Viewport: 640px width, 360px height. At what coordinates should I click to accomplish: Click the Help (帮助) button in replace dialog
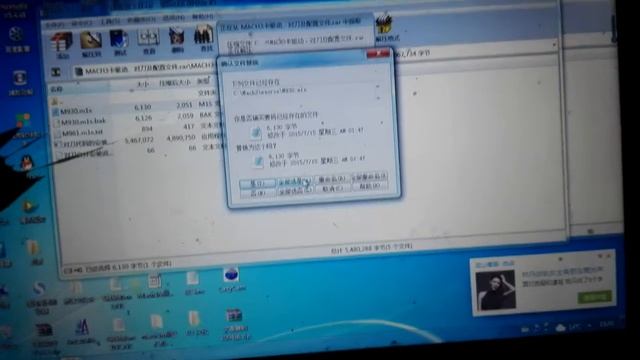pos(369,187)
